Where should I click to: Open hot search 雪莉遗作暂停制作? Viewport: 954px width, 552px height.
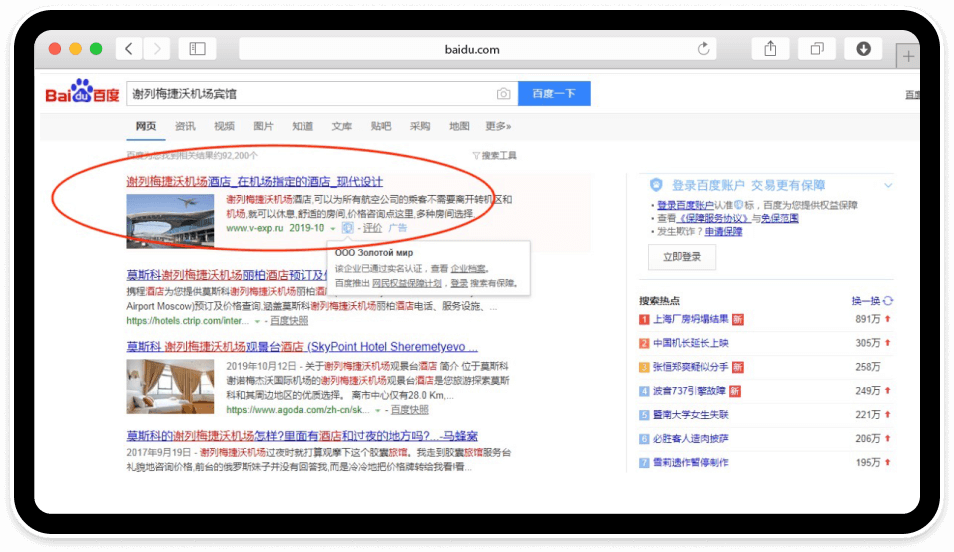pyautogui.click(x=691, y=463)
